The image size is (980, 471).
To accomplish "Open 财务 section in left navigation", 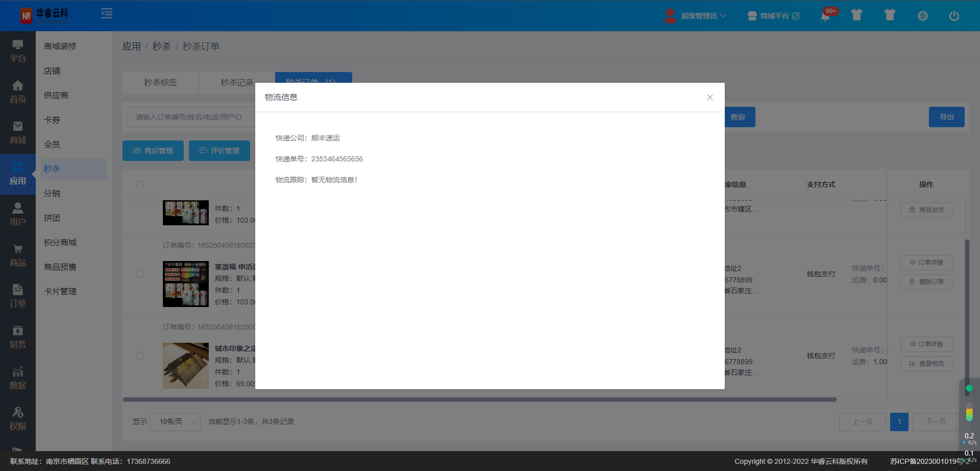I will coord(18,337).
